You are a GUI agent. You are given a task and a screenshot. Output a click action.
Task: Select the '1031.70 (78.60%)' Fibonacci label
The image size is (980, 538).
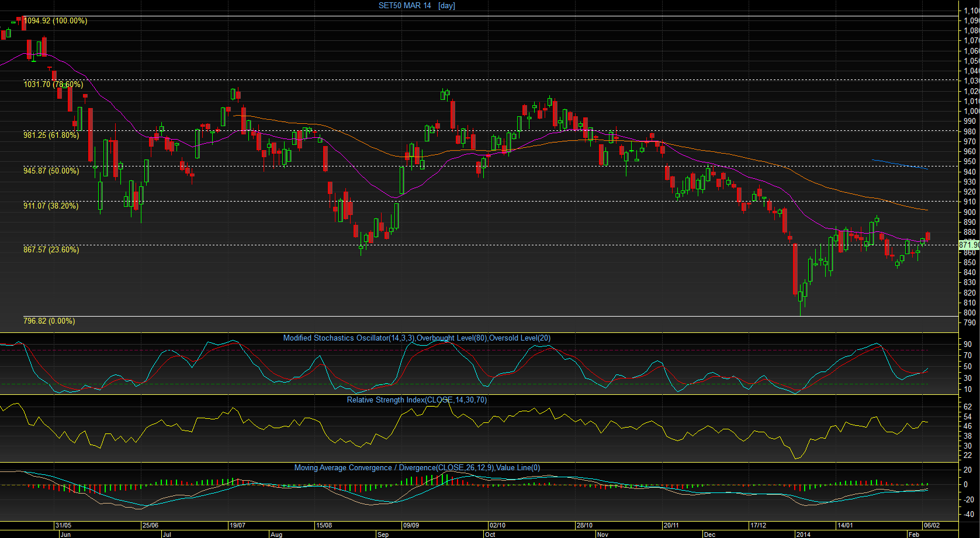[53, 85]
